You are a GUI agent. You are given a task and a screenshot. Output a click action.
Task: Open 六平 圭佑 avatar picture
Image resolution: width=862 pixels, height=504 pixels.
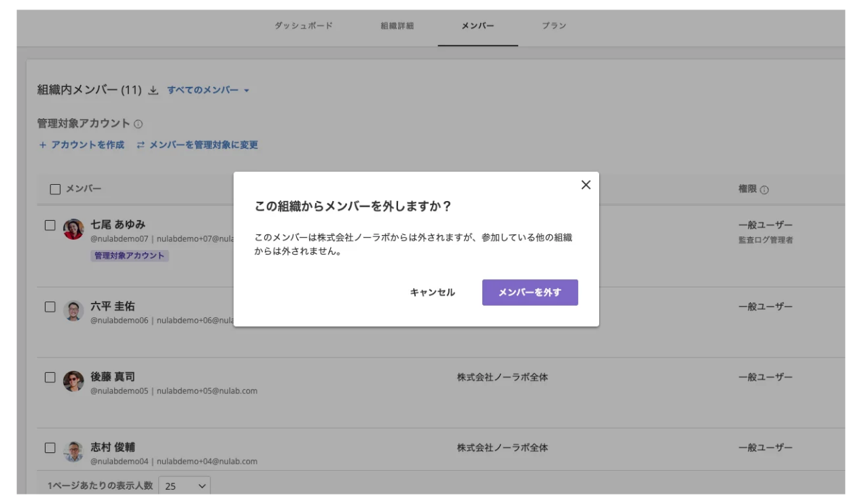pos(73,311)
